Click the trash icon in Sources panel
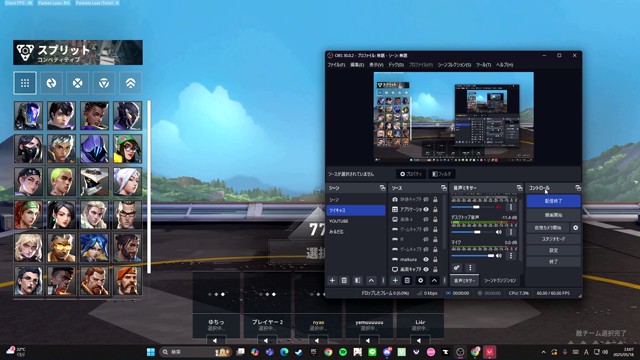 click(x=407, y=280)
